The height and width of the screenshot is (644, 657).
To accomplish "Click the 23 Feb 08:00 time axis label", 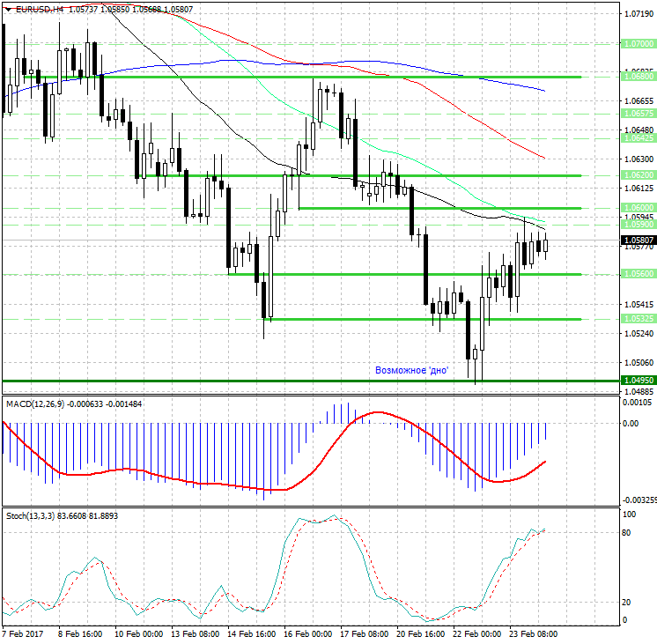I will click(x=536, y=633).
